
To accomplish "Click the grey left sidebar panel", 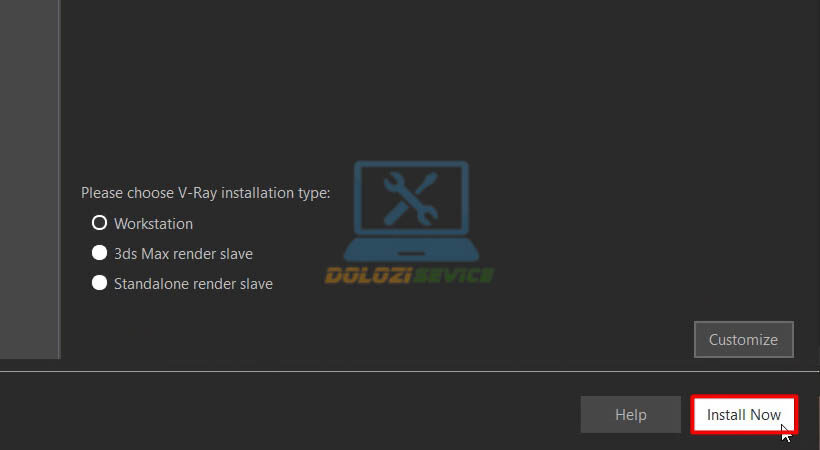I will [29, 179].
